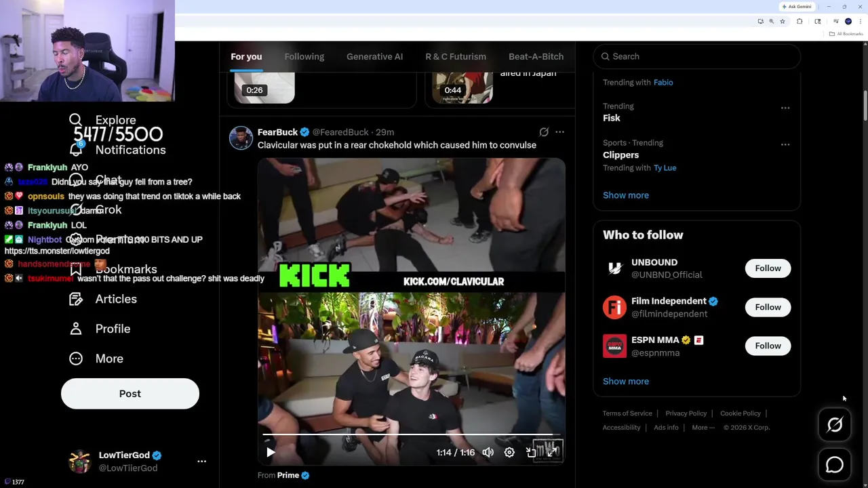Image resolution: width=868 pixels, height=488 pixels.
Task: Expand the More footer links menu
Action: [703, 428]
